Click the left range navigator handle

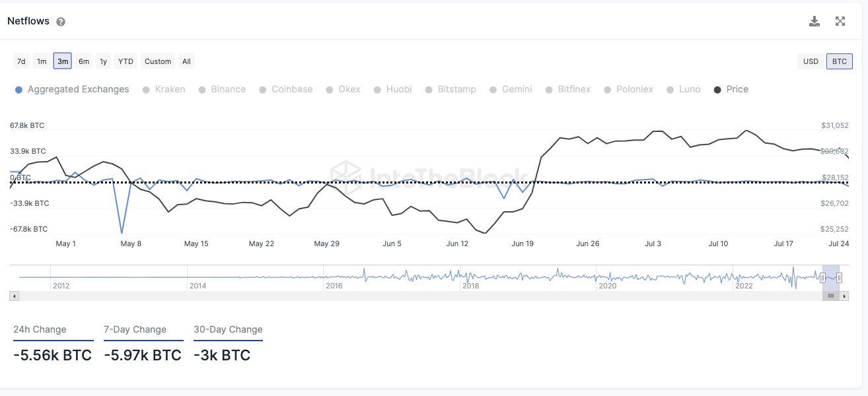pyautogui.click(x=822, y=278)
